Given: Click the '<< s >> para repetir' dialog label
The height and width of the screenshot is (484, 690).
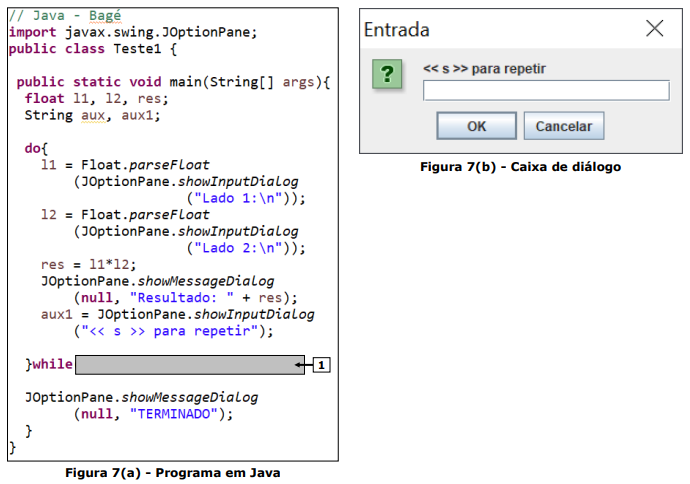Looking at the screenshot, I should (484, 69).
